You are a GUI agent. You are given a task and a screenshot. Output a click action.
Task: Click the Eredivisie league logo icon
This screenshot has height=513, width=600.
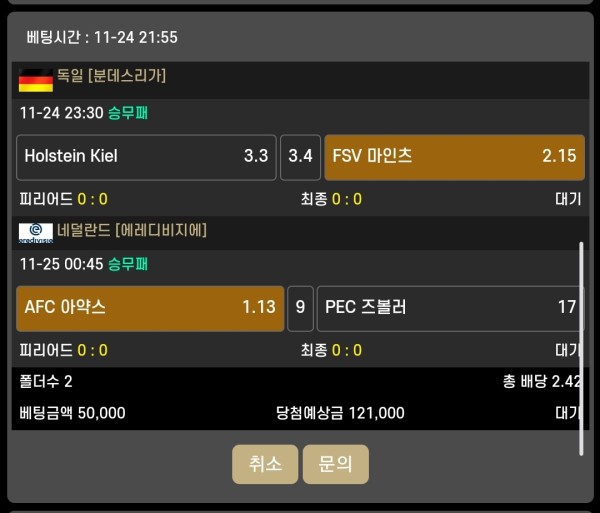tap(36, 232)
